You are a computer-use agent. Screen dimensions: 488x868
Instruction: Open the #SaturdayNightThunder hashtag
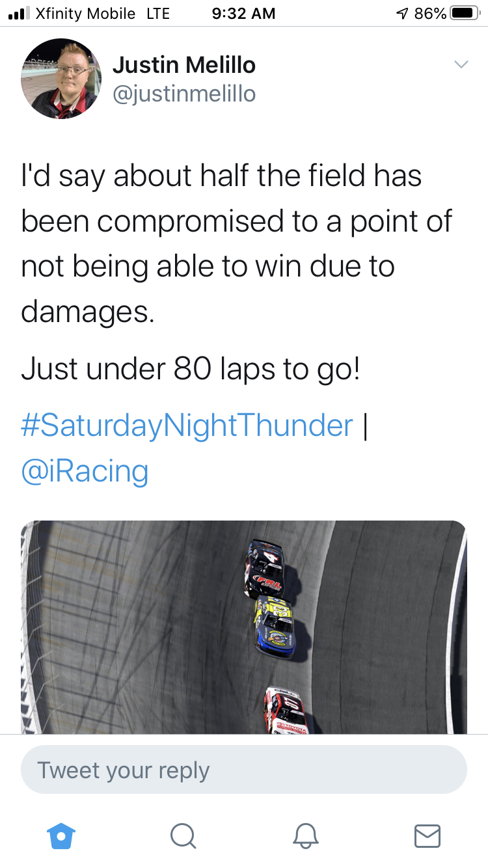[187, 426]
